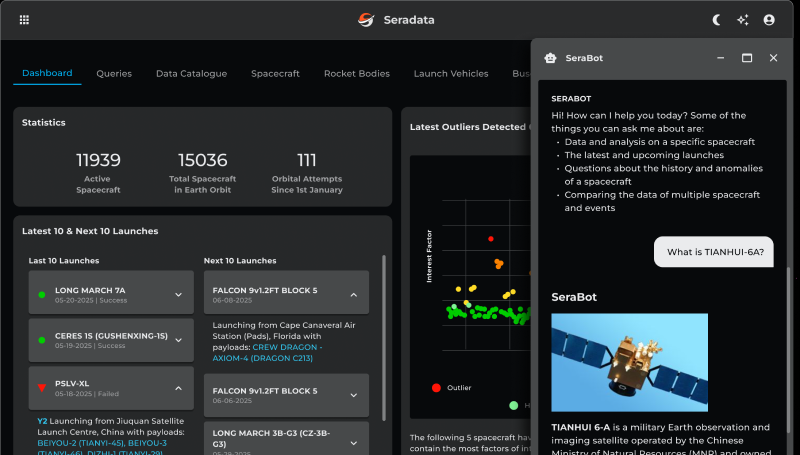Open the CREW DRAGON - AXIOM-4 payload link
This screenshot has height=455, width=800.
(267, 352)
